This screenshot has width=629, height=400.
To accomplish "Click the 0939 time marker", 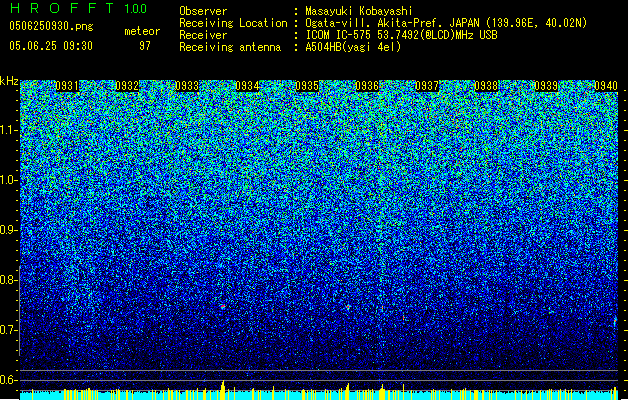I will (546, 86).
